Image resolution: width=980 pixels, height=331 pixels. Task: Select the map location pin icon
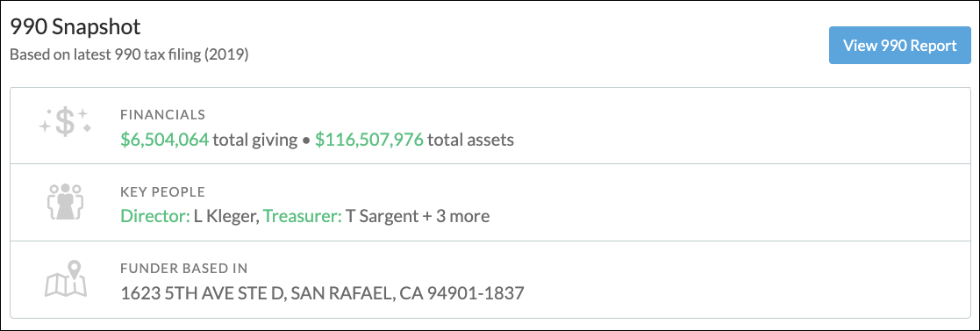click(x=66, y=279)
